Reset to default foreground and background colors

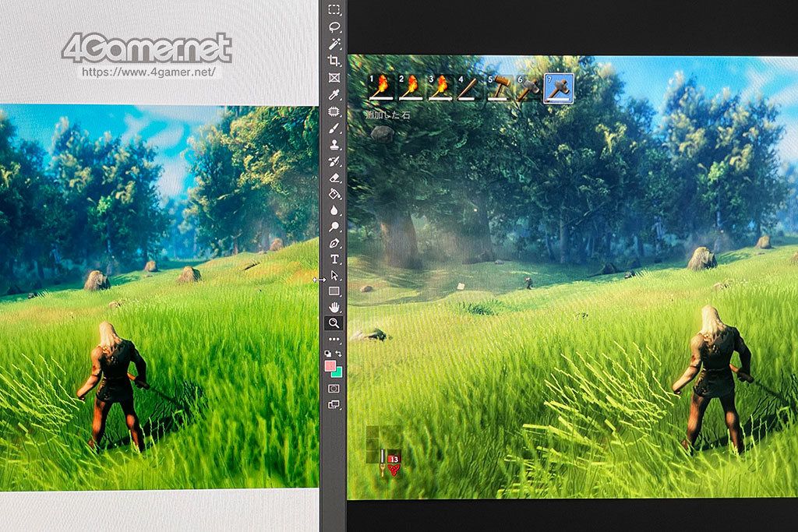click(x=328, y=354)
